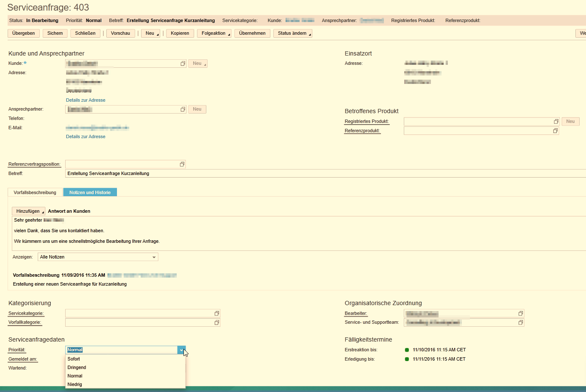This screenshot has width=586, height=392.
Task: Click 'Serviceanfrage: 403' page title
Action: pos(48,8)
